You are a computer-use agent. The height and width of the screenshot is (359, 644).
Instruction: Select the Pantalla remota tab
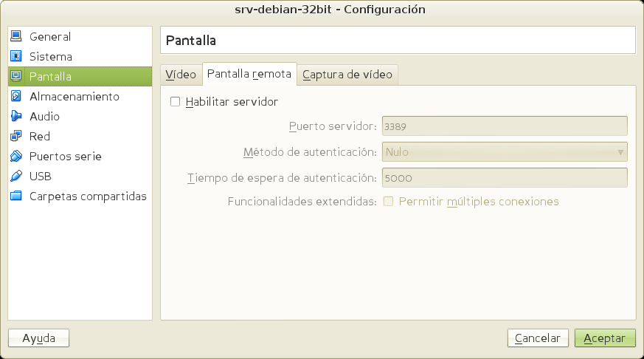click(249, 75)
